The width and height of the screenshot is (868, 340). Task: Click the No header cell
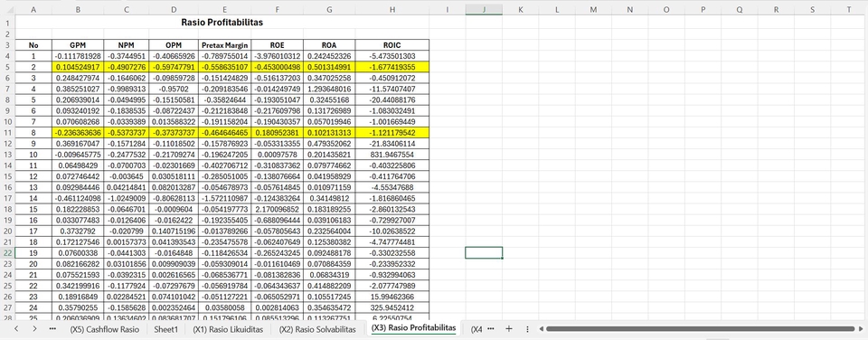pos(33,45)
